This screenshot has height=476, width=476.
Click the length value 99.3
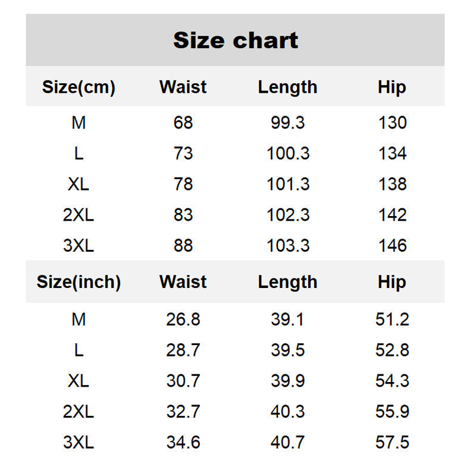(x=288, y=123)
